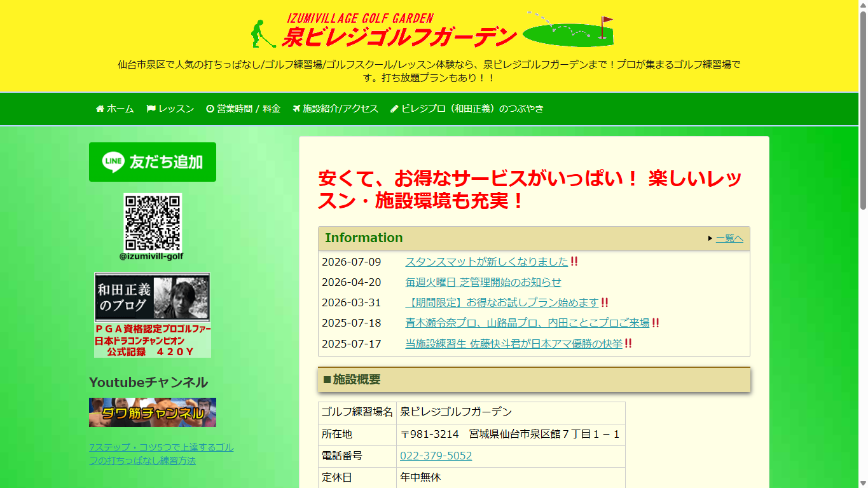868x488 pixels.
Task: Click the 一覧へ link in Information
Action: click(729, 238)
